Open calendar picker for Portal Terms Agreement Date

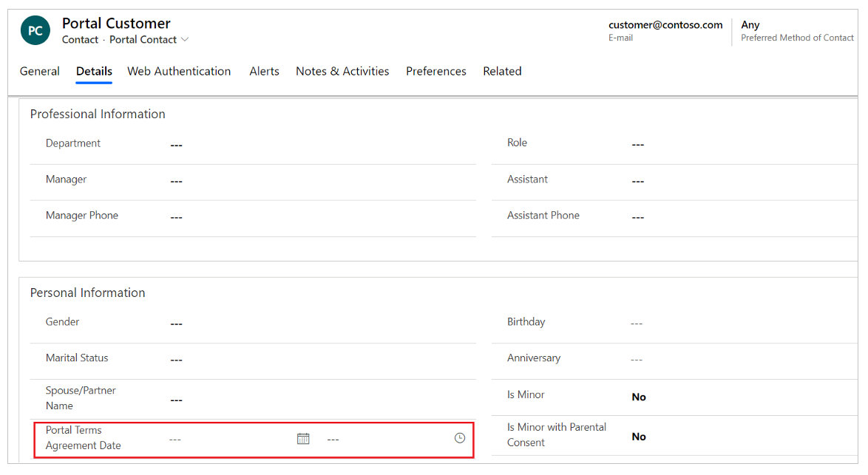pos(303,439)
